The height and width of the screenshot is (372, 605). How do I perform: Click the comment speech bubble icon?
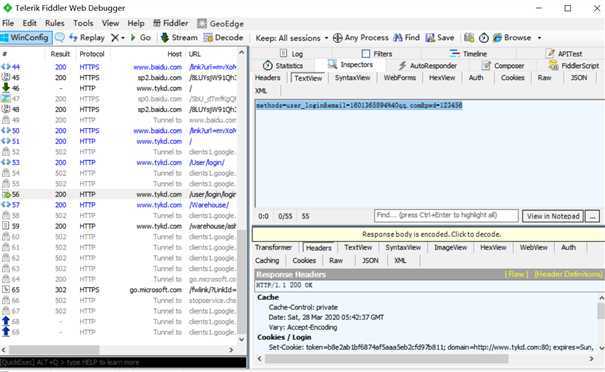pyautogui.click(x=60, y=37)
